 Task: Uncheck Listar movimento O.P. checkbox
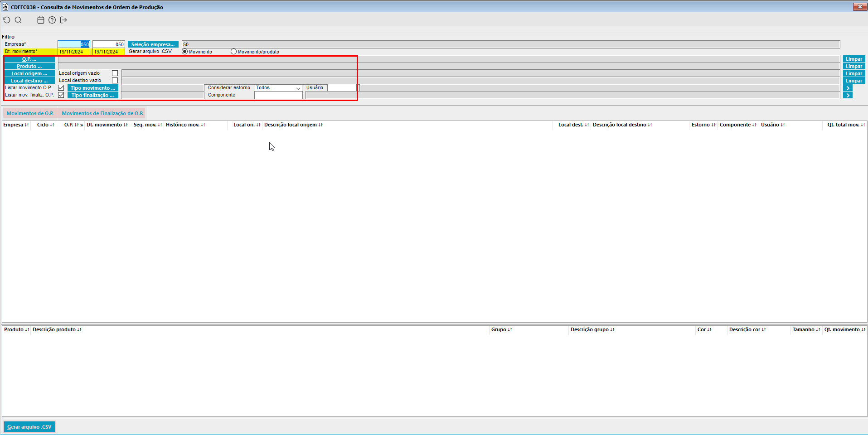[61, 88]
